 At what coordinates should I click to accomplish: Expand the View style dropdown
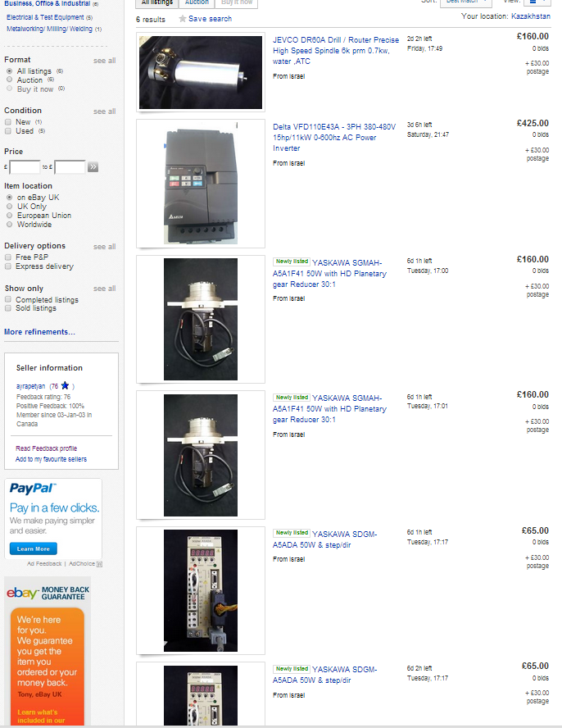tap(537, 2)
